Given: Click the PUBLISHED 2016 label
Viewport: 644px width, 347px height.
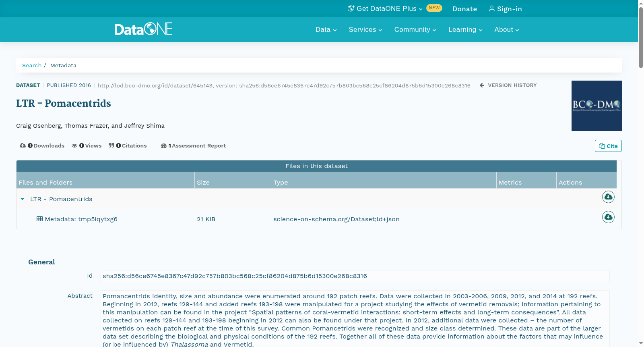Looking at the screenshot, I should tap(69, 85).
